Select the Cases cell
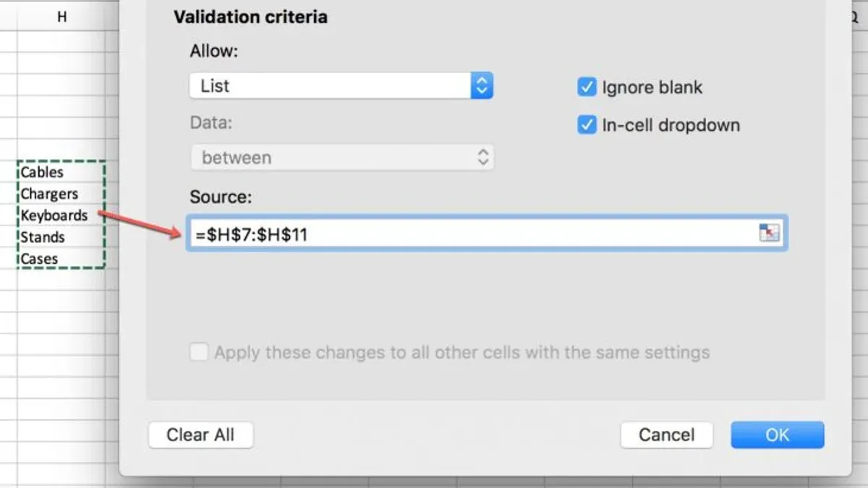868x488 pixels. tap(61, 259)
